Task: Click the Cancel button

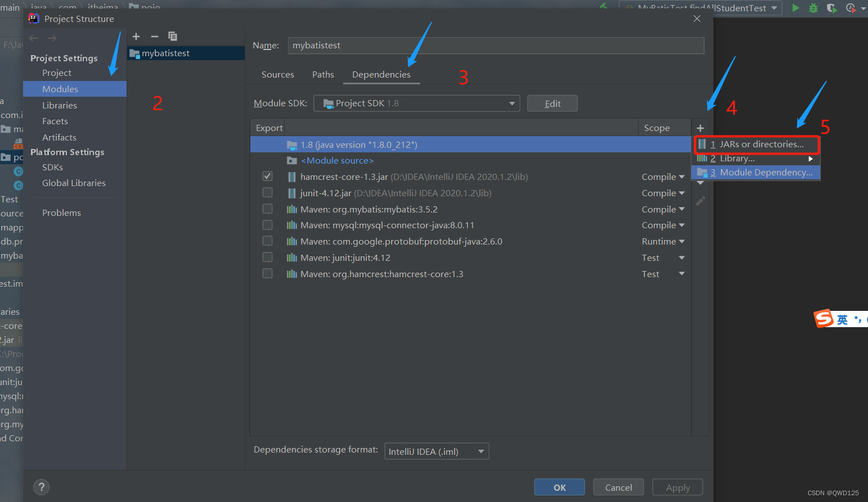Action: (x=619, y=487)
